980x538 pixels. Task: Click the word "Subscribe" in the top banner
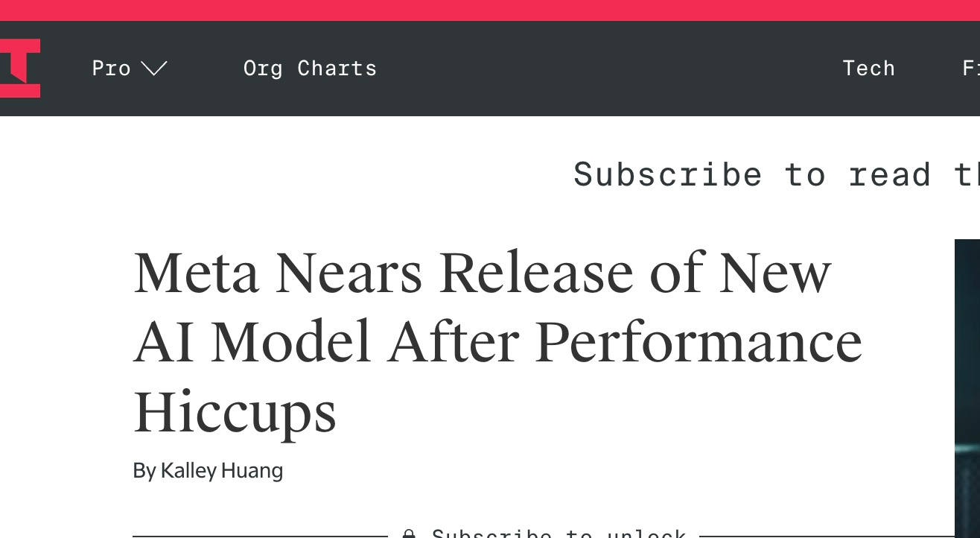pos(667,175)
